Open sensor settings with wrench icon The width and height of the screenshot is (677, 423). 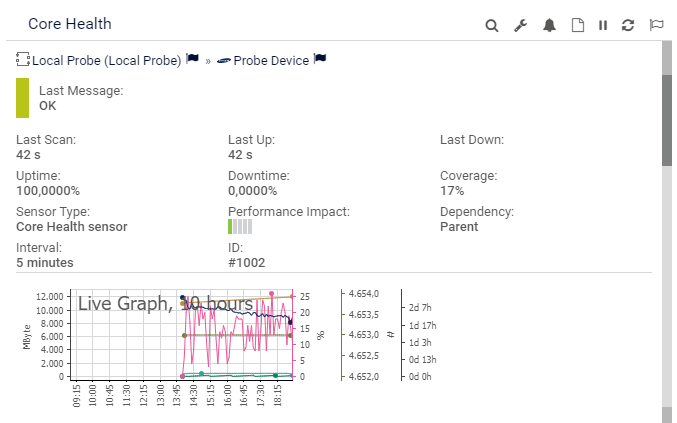pos(520,25)
